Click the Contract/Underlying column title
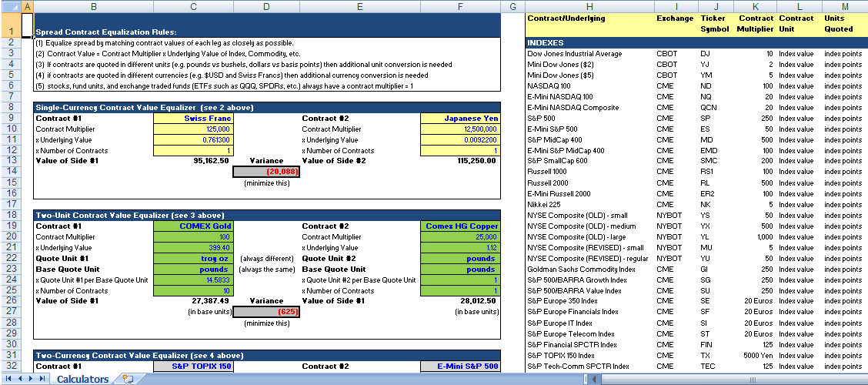Viewport: 868px width, 385px height. [x=565, y=18]
